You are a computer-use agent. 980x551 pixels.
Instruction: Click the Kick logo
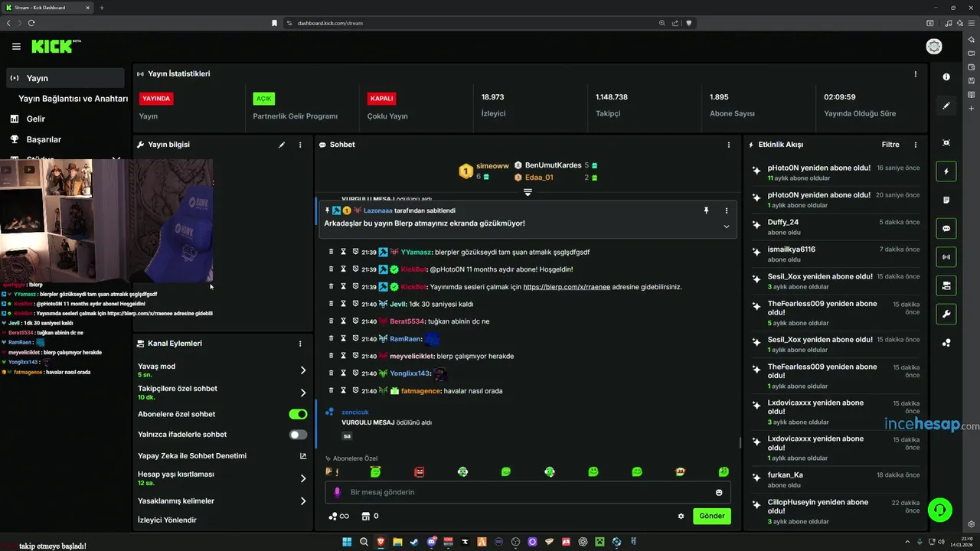[x=56, y=47]
